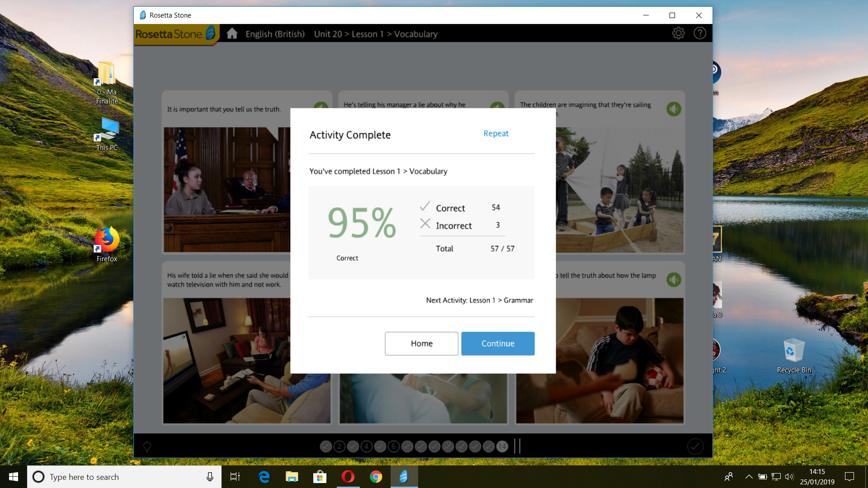This screenshot has width=868, height=488.
Task: Click 'Next Activity: Lesson 1 > Grammar' text
Action: (480, 300)
